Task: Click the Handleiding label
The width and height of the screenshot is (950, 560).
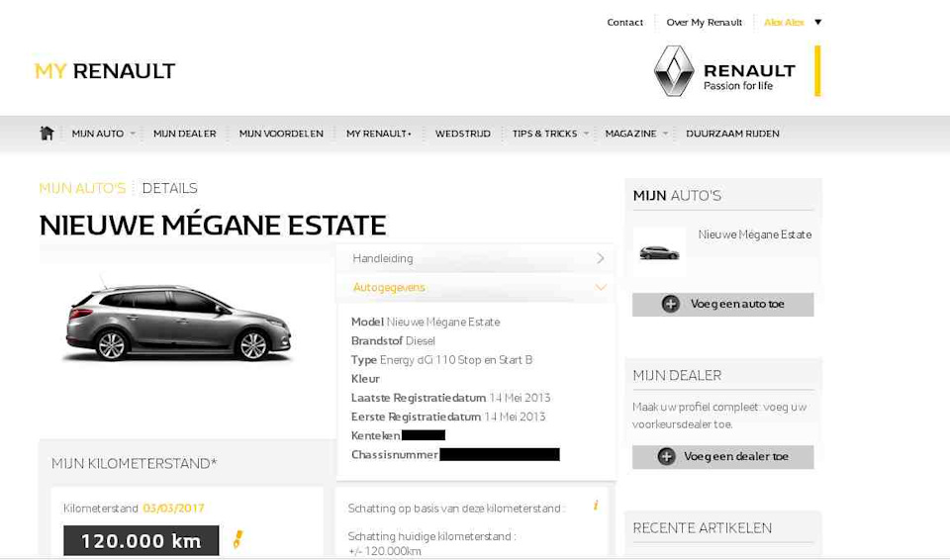Action: pos(383,258)
